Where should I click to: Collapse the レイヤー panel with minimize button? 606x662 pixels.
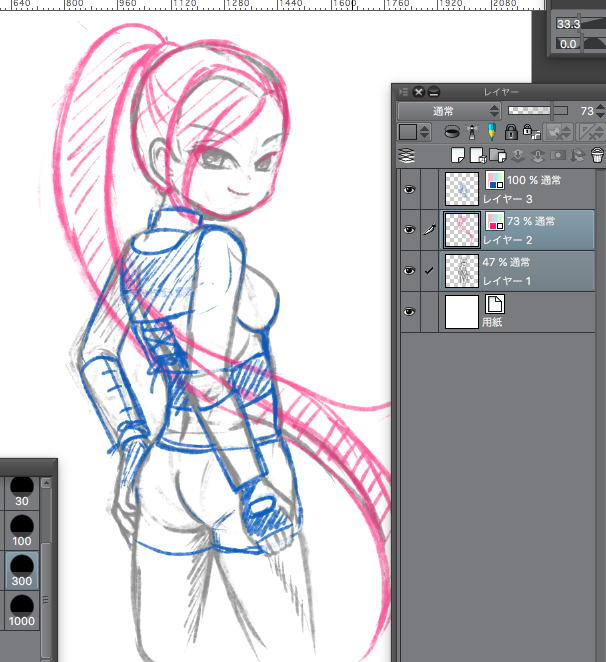click(434, 92)
